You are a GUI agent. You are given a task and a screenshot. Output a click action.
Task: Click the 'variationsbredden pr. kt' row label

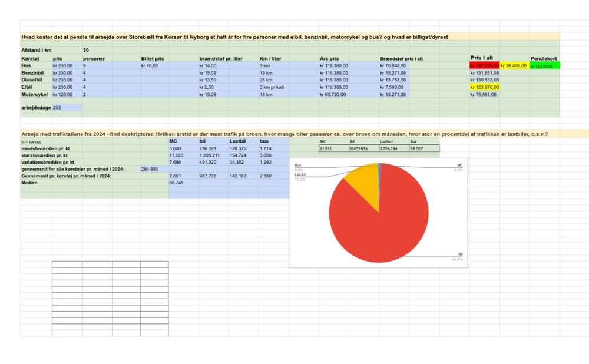point(47,163)
